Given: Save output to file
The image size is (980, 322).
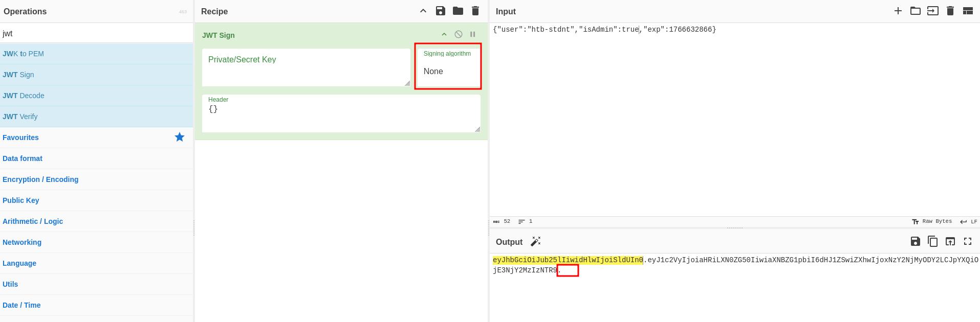Looking at the screenshot, I should [915, 241].
